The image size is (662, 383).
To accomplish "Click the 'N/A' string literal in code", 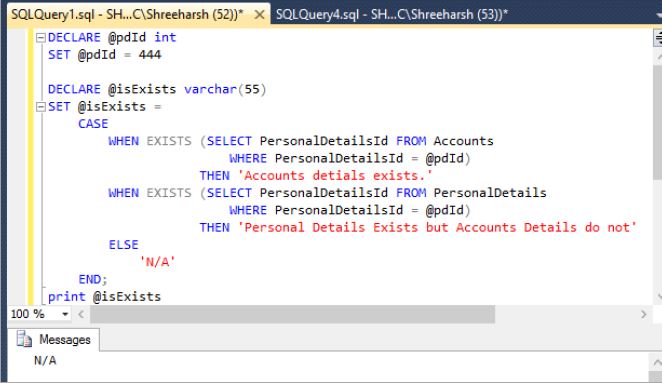I will (x=157, y=262).
